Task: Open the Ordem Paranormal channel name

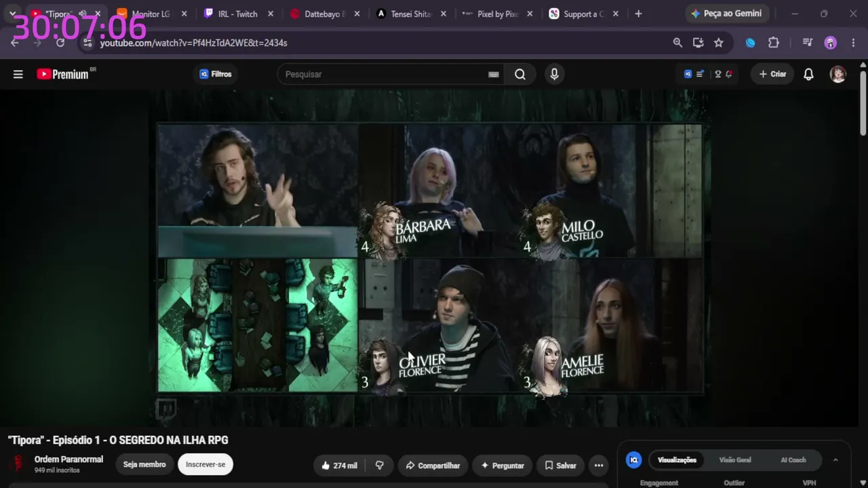Action: tap(69, 460)
